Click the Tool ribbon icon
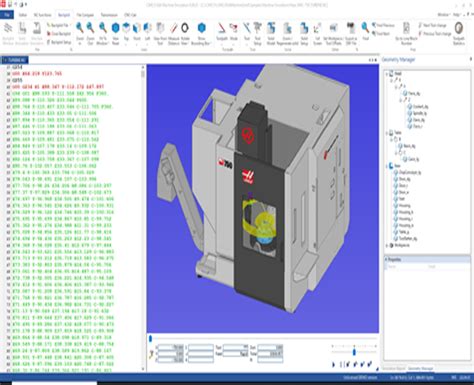The width and height of the screenshot is (474, 385). pos(247,31)
